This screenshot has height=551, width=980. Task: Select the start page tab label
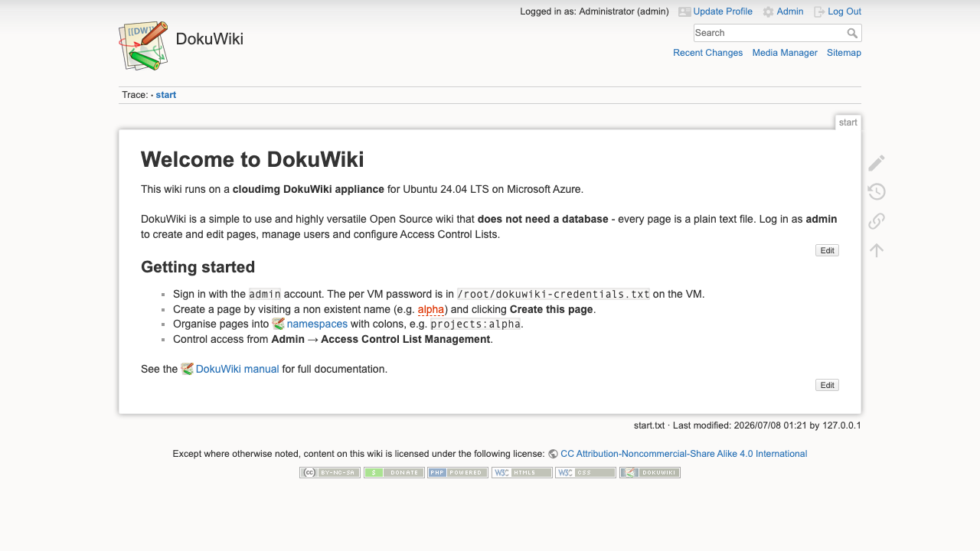(x=848, y=122)
